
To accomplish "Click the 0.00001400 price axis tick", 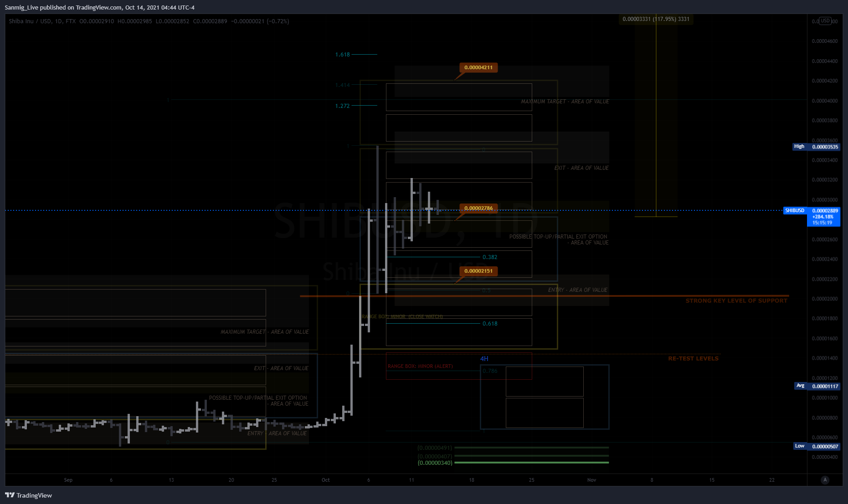I will click(x=824, y=358).
